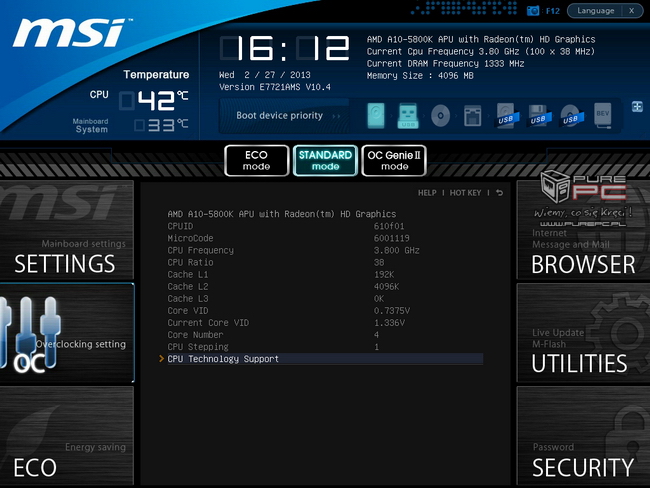Select the BEV boot device icon
Screen dimensions: 650x488
pyautogui.click(x=603, y=116)
